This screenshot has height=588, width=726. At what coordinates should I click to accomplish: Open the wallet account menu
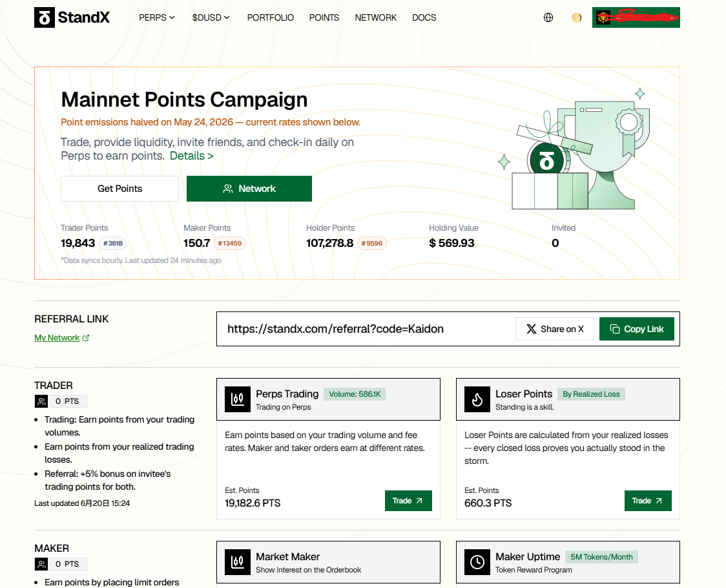(636, 17)
